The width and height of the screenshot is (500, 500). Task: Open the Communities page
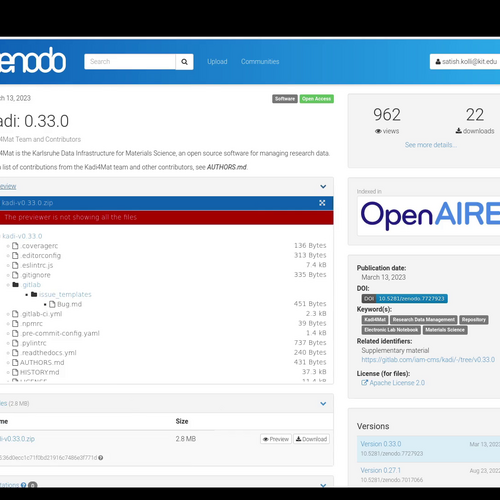pyautogui.click(x=260, y=62)
